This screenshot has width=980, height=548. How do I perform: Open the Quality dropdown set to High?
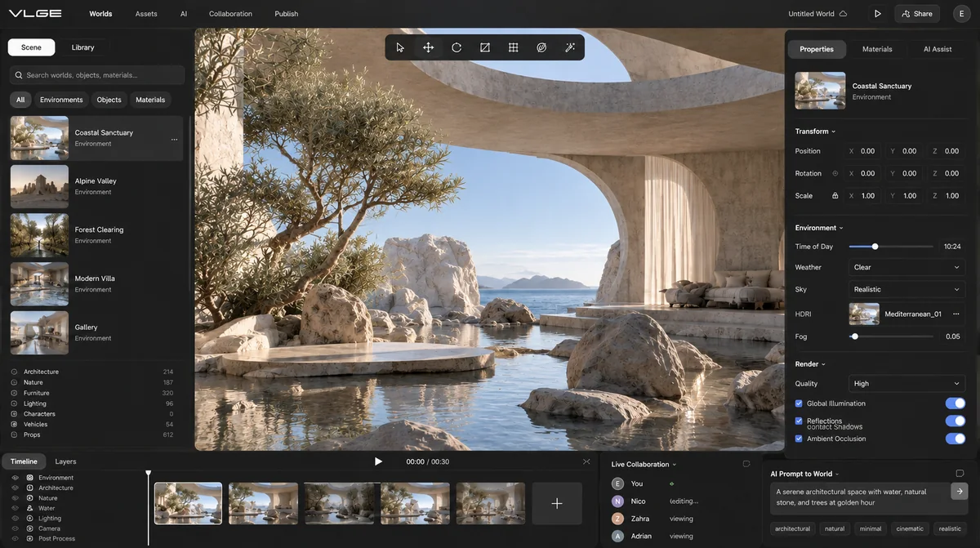[906, 384]
